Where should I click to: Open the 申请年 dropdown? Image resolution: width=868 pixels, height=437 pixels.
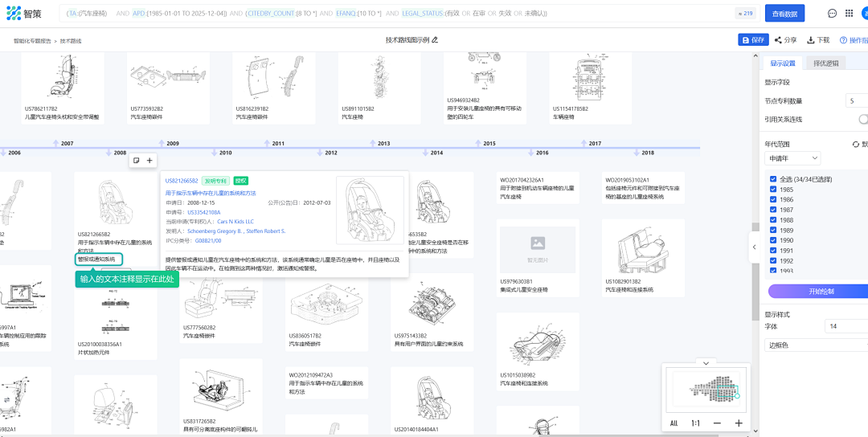(792, 158)
